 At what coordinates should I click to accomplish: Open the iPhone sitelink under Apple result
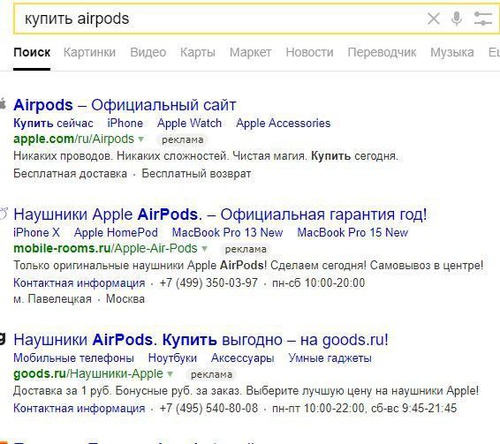pyautogui.click(x=125, y=123)
